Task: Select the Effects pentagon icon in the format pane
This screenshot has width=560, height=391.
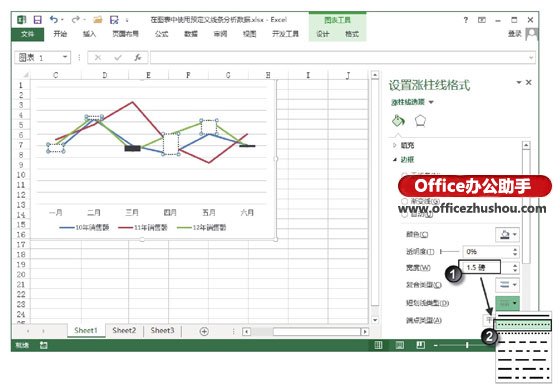Action: 420,121
